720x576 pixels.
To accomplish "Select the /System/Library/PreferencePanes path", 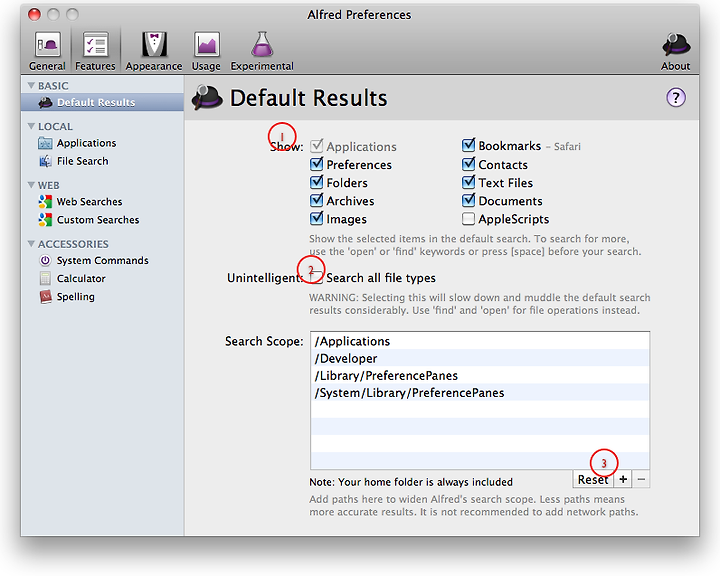I will point(480,393).
